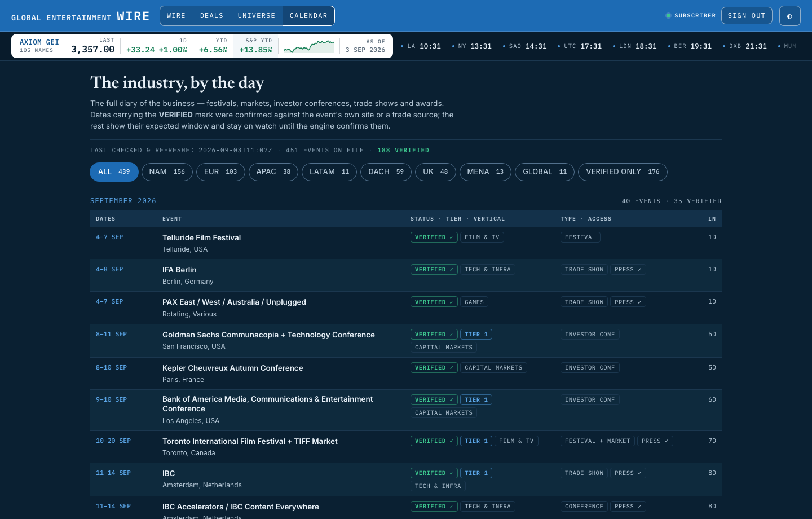Filter events by MENA region
812x519 pixels.
tap(486, 172)
